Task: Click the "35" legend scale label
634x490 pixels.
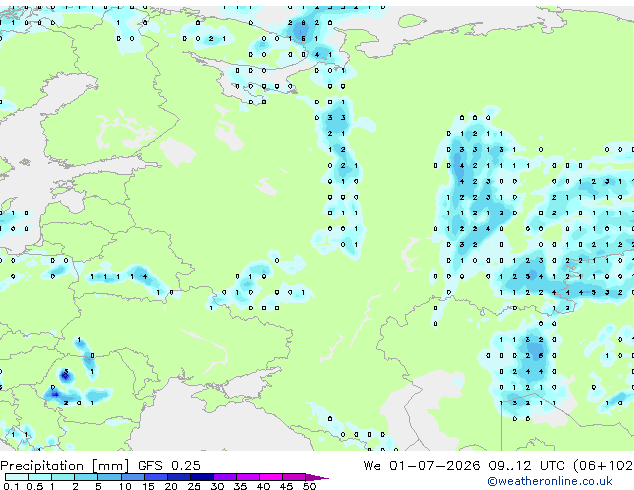Action: [x=240, y=486]
